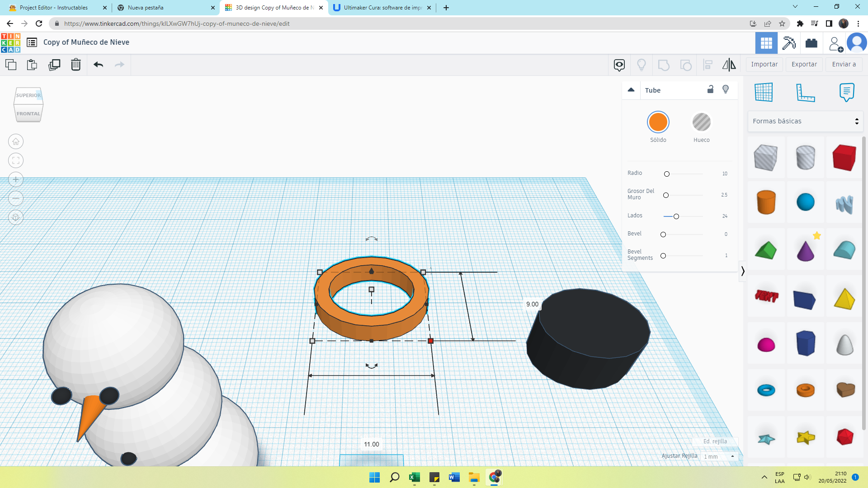This screenshot has width=868, height=488.
Task: Group the selected shapes
Action: point(664,65)
